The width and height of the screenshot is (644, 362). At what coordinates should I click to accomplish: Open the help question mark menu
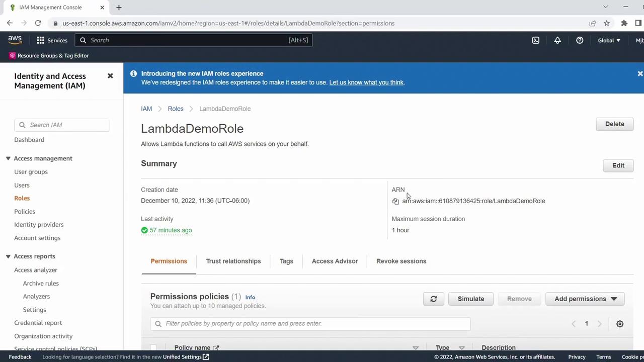[580, 40]
